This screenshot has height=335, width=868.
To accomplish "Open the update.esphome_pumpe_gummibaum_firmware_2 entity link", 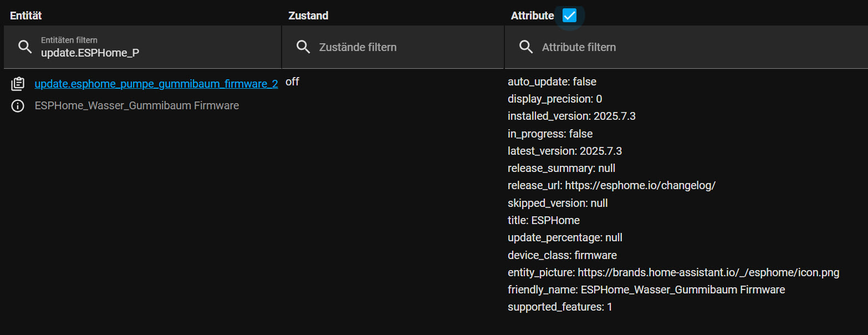I will (x=156, y=84).
